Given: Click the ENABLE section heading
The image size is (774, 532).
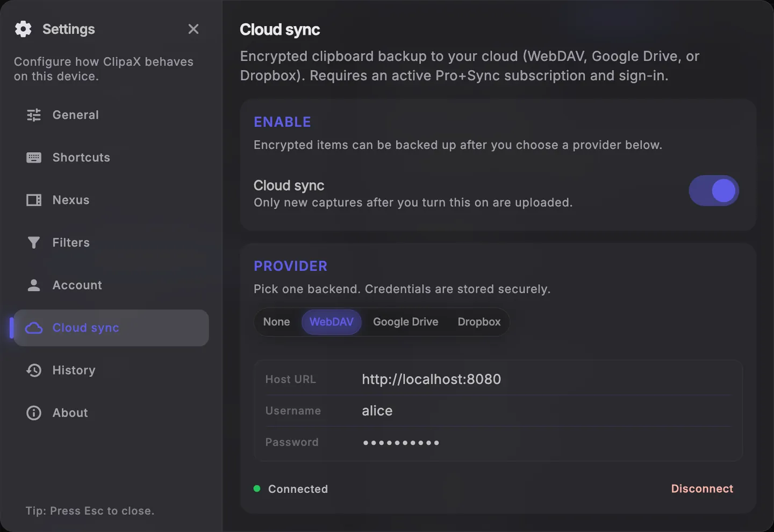Looking at the screenshot, I should coord(282,122).
